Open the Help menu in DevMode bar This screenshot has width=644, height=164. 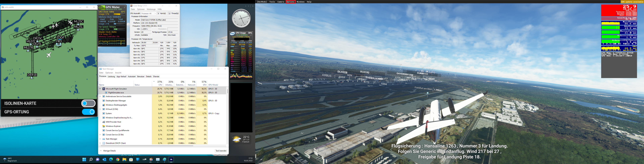pos(309,2)
